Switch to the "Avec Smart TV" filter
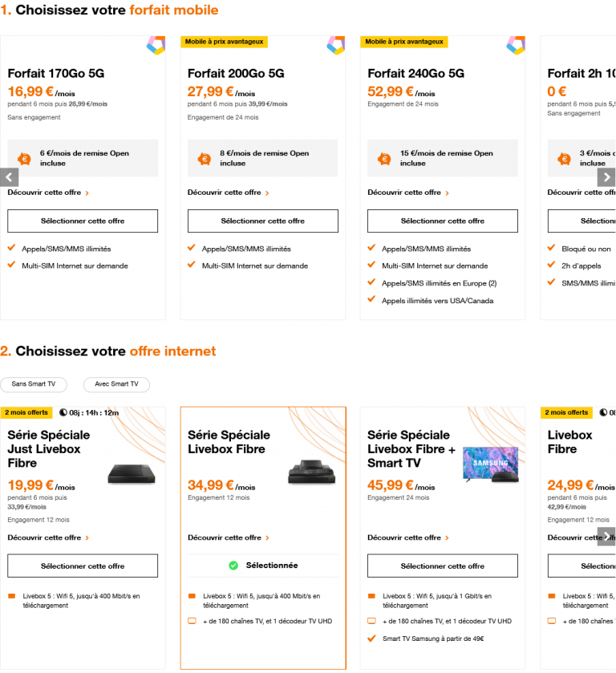Viewport: 616px width, 673px height. pyautogui.click(x=115, y=384)
